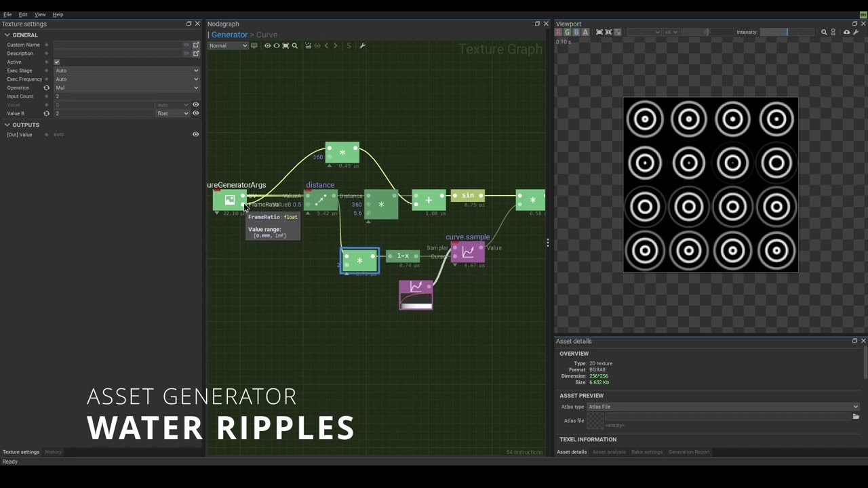Toggle the green channel G button
Viewport: 868px width, 488px height.
coord(568,32)
